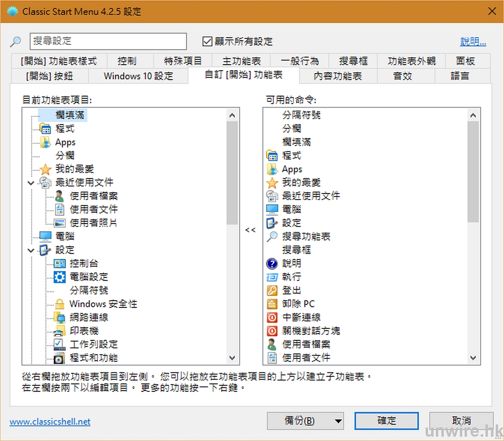Collapse the 設定 tree node
The image size is (504, 441).
pyautogui.click(x=31, y=250)
